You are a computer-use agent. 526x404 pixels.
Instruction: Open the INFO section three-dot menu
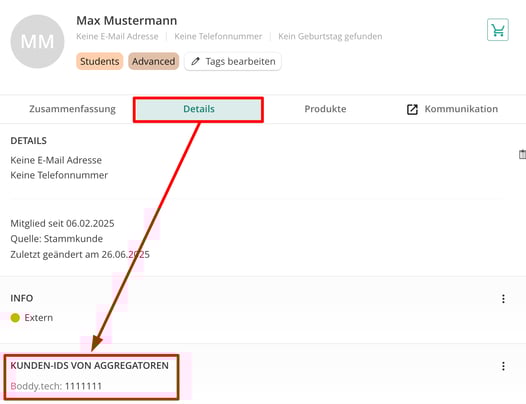[503, 299]
